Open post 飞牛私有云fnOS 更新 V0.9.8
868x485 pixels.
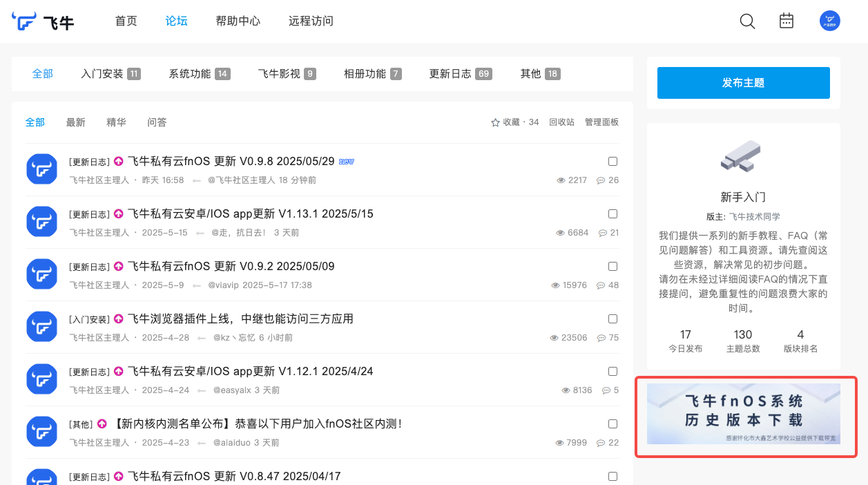point(231,162)
